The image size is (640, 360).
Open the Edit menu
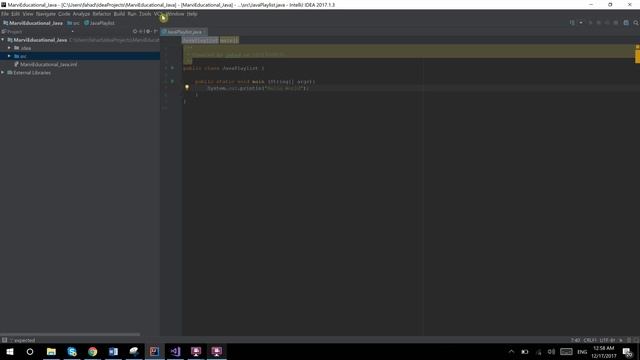coord(16,14)
